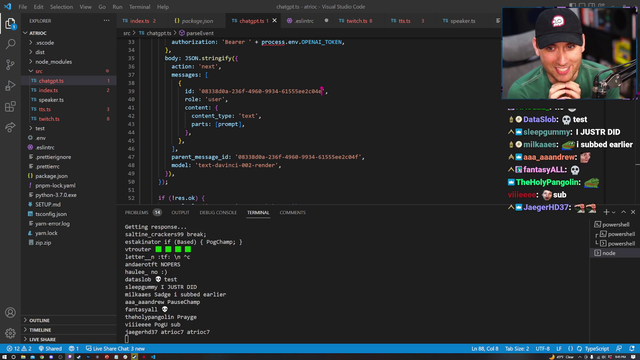Open the feedback icon in status bar
640x360 pixels.
point(619,349)
